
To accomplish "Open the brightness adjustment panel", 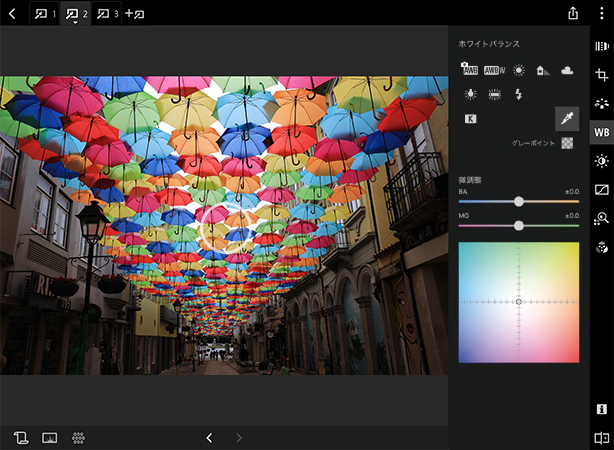I will coord(601,161).
